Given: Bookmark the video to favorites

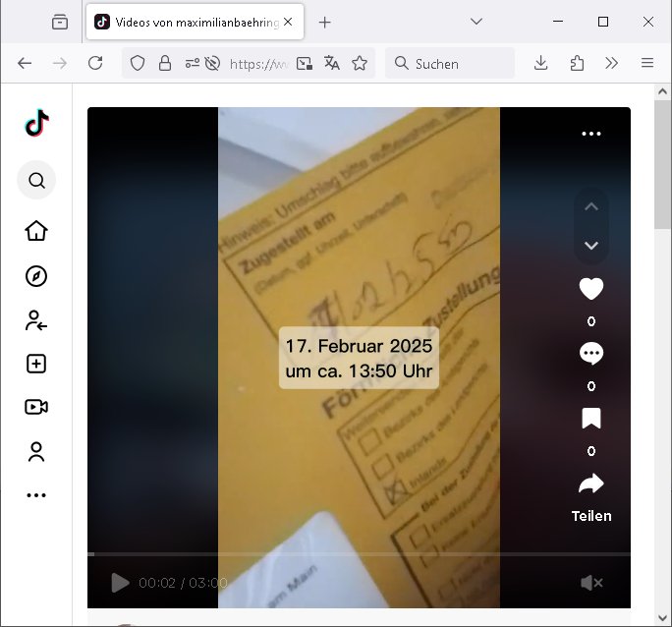Looking at the screenshot, I should pos(590,419).
